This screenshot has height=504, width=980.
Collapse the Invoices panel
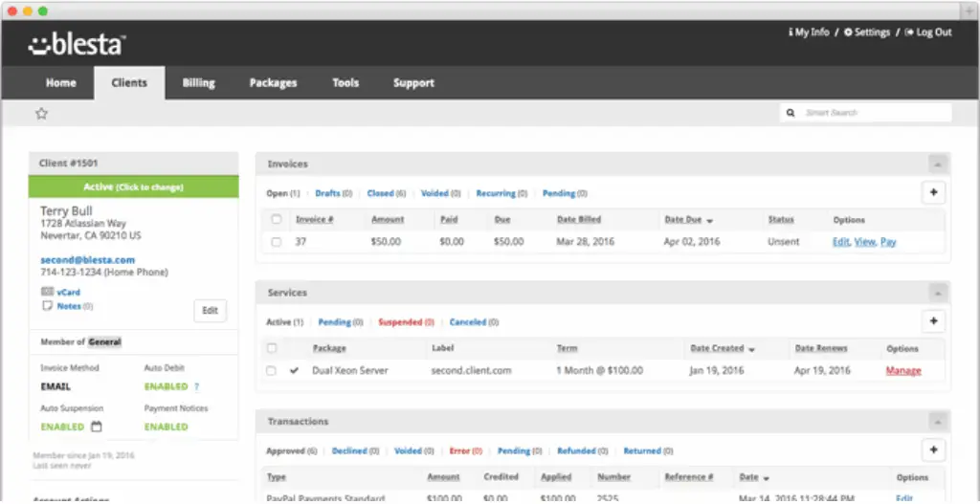coord(938,164)
